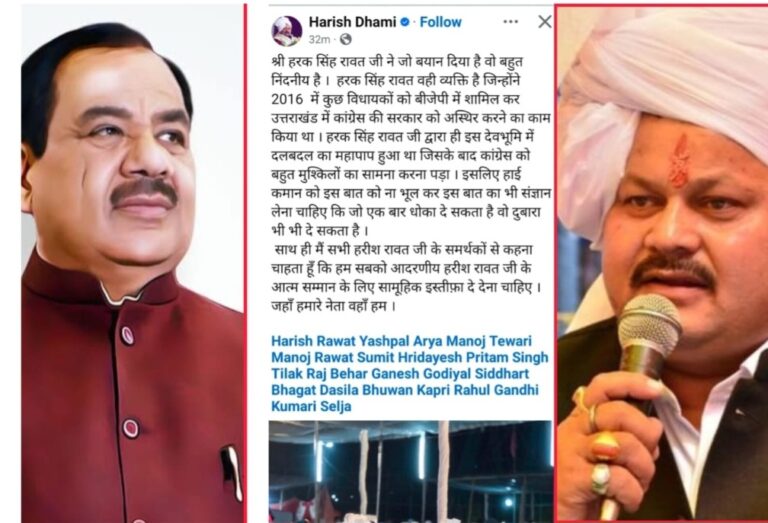
Task: Open the night event photo below post
Action: point(410,471)
